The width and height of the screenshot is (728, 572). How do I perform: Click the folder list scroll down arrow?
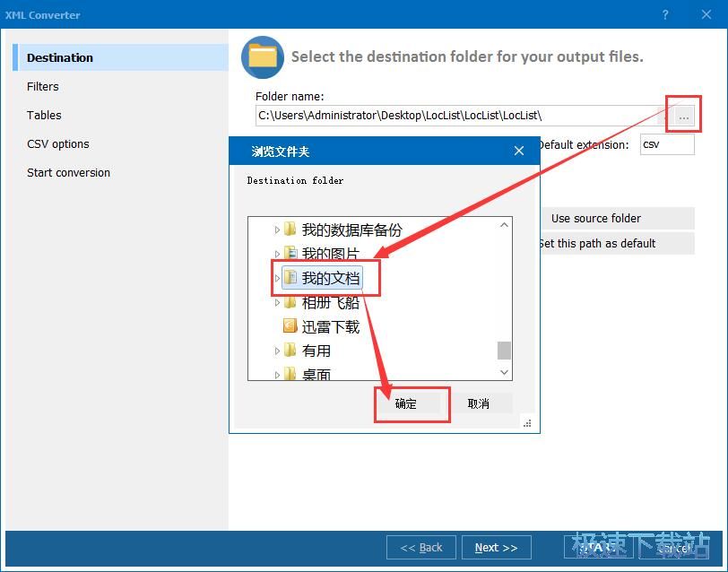click(504, 372)
